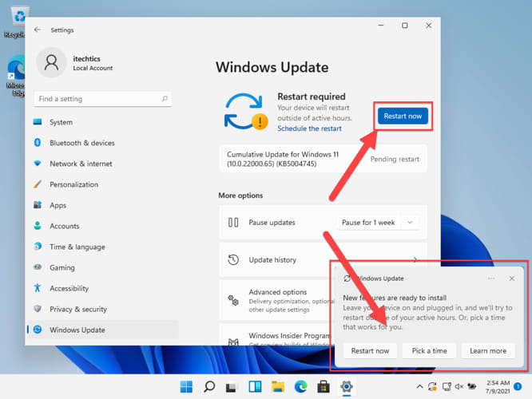Open the notification more options ellipsis
The height and width of the screenshot is (399, 532).
click(x=491, y=279)
